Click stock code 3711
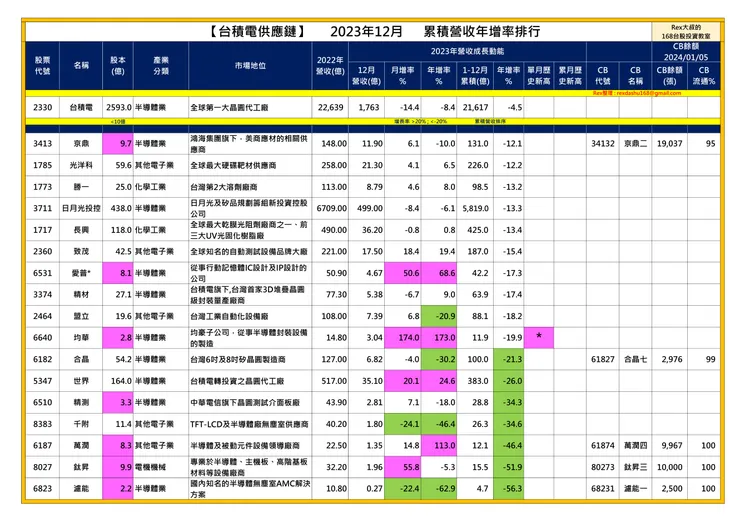740x523 pixels. pos(42,208)
